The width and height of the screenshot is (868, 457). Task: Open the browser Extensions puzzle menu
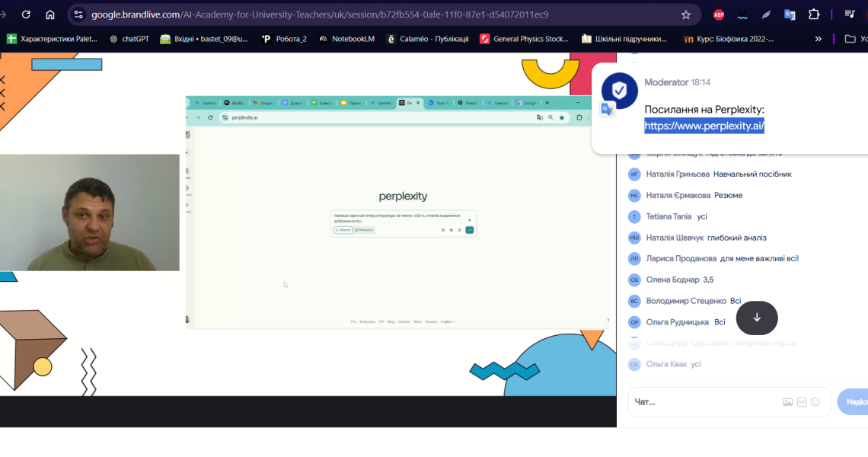tap(814, 15)
